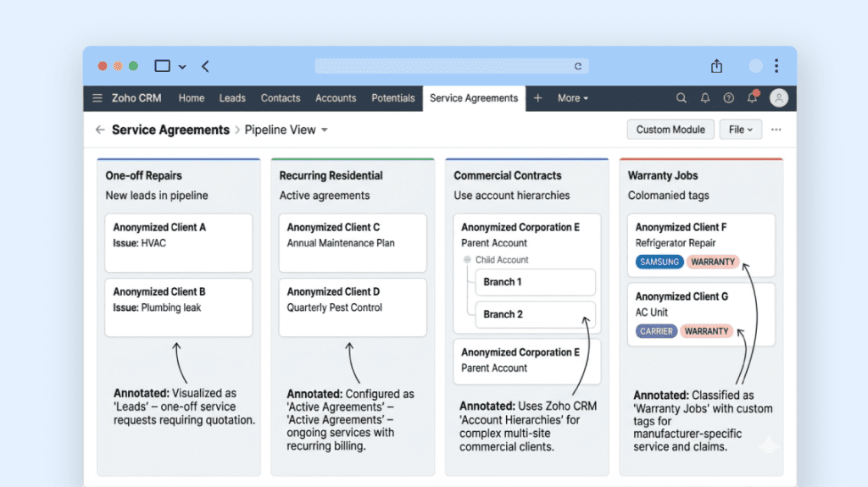Open the File dropdown button

click(x=740, y=130)
